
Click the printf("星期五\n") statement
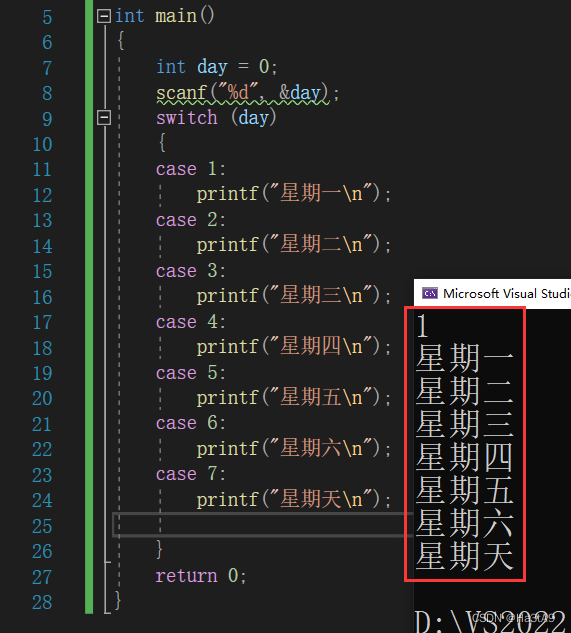tap(294, 398)
